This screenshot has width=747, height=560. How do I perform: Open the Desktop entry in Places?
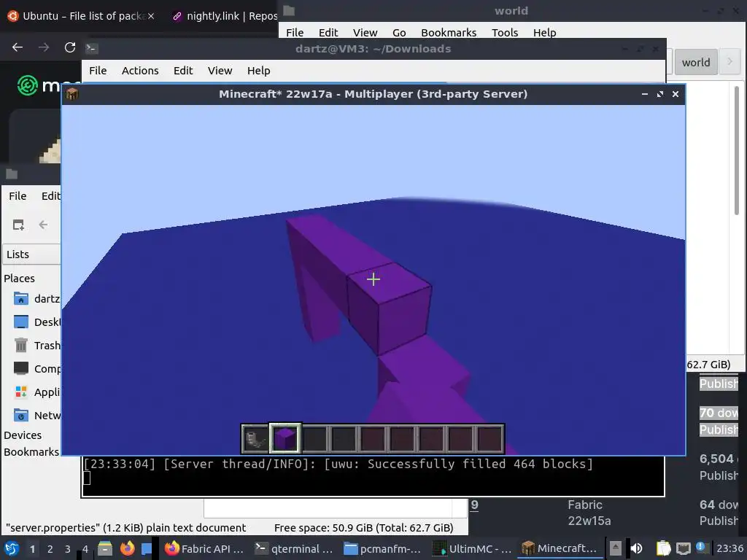36,322
